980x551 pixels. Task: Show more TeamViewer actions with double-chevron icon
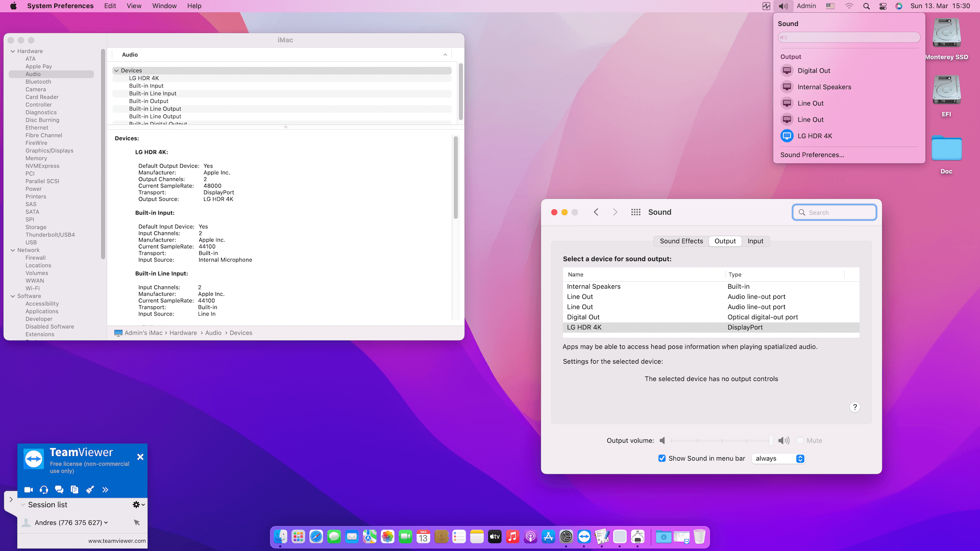tap(106, 489)
